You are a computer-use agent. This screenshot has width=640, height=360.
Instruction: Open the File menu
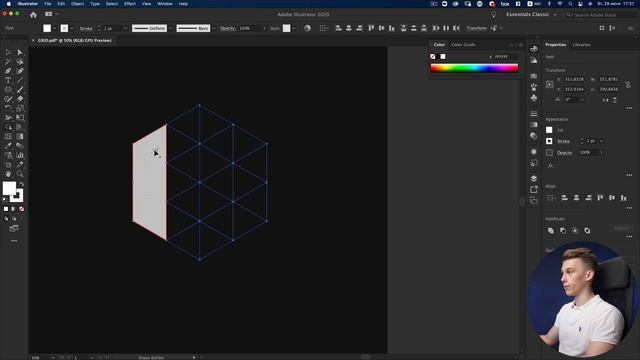[x=48, y=4]
